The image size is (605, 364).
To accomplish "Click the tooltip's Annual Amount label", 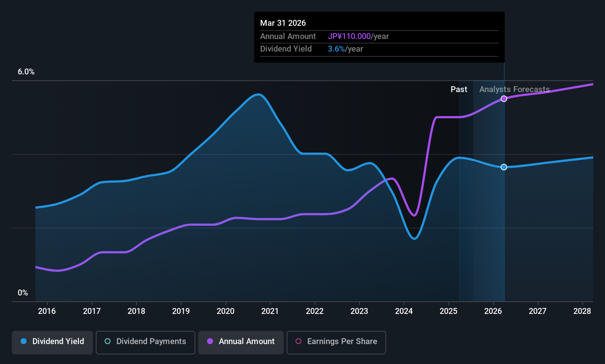I will point(288,36).
